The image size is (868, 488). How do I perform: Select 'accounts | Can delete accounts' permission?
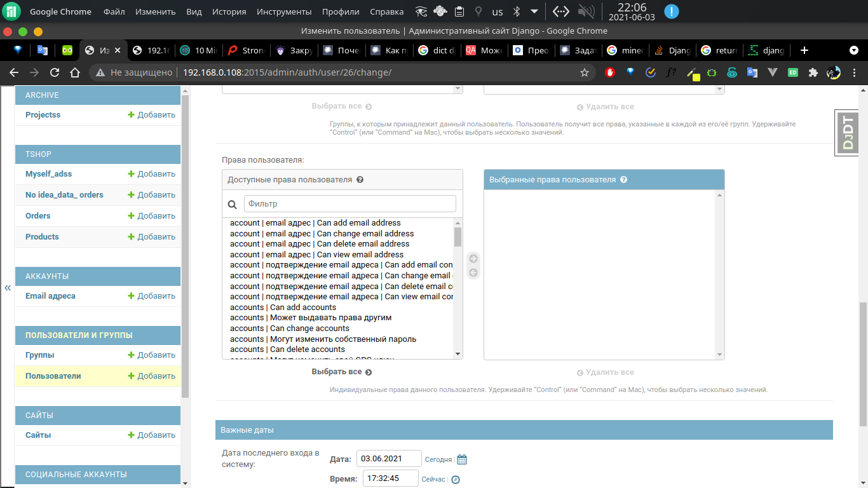287,349
